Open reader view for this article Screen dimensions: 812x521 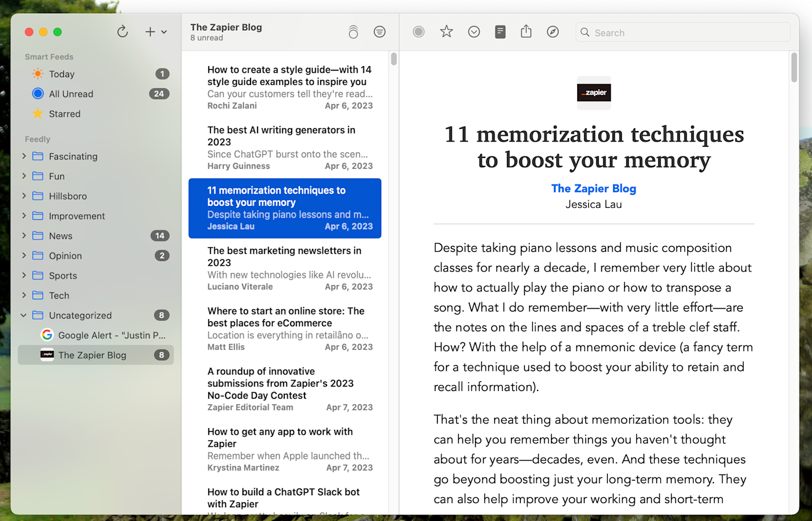[500, 32]
